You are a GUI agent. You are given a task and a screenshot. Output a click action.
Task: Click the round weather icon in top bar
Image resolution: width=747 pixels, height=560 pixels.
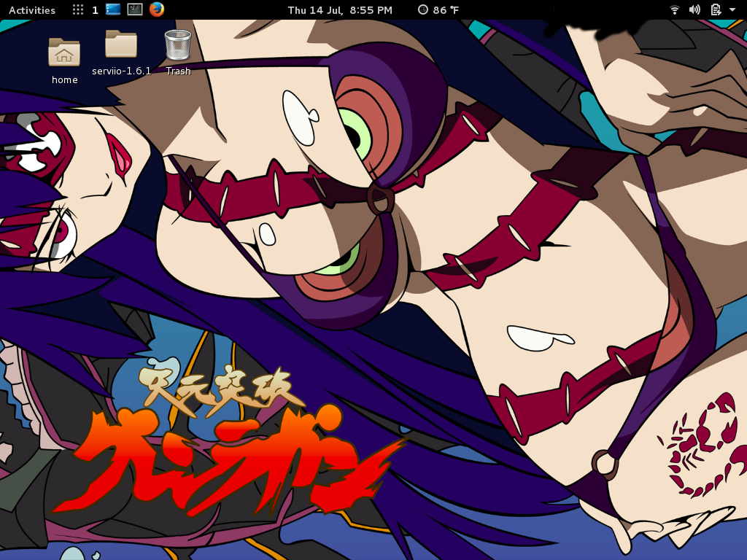423,10
